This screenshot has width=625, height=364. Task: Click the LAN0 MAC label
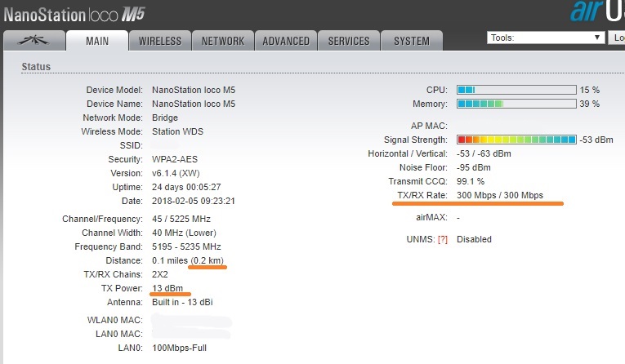pyautogui.click(x=118, y=334)
